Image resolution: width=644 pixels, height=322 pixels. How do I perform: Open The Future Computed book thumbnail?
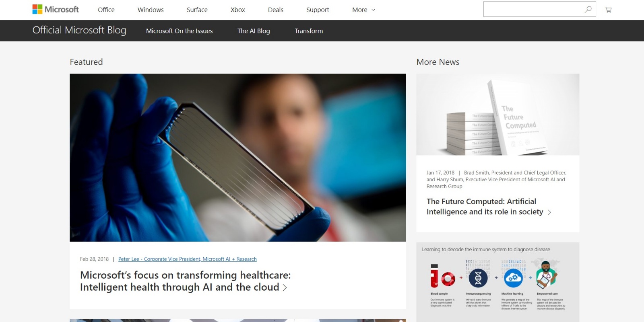pyautogui.click(x=498, y=115)
